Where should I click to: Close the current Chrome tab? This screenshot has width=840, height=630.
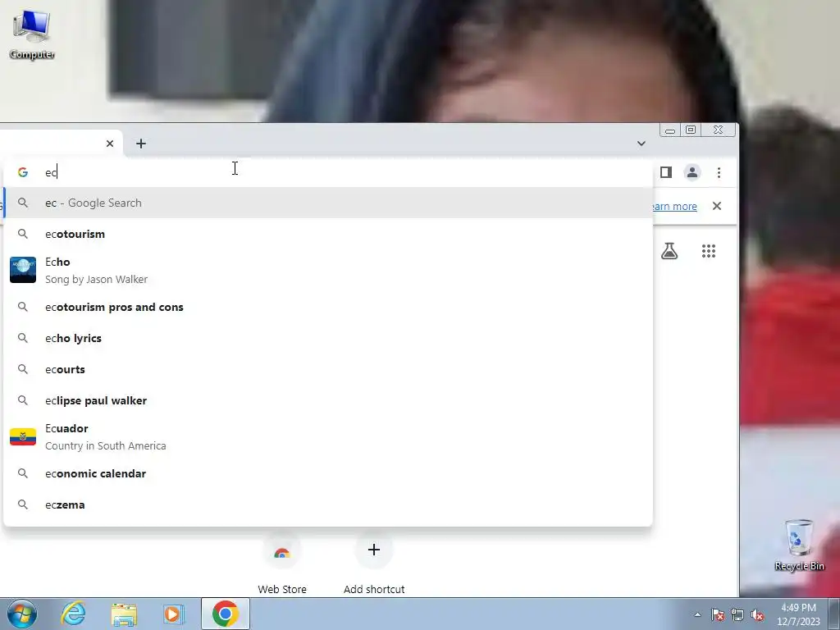click(110, 144)
